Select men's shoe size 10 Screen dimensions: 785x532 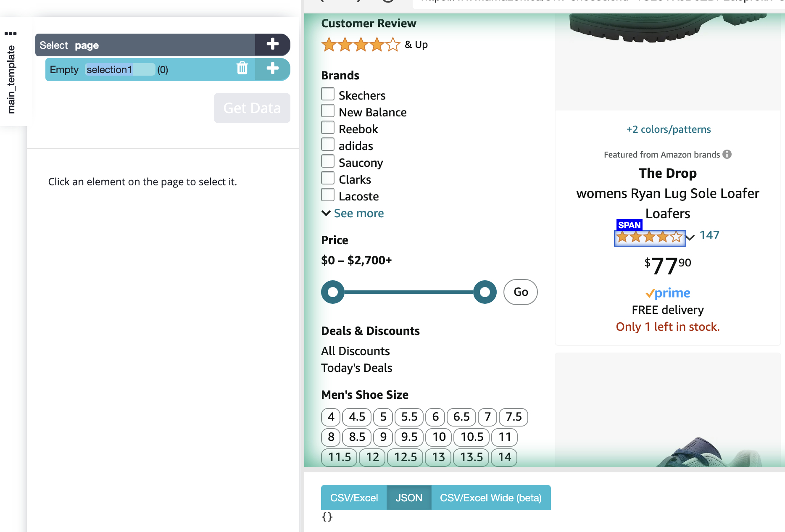pos(439,437)
